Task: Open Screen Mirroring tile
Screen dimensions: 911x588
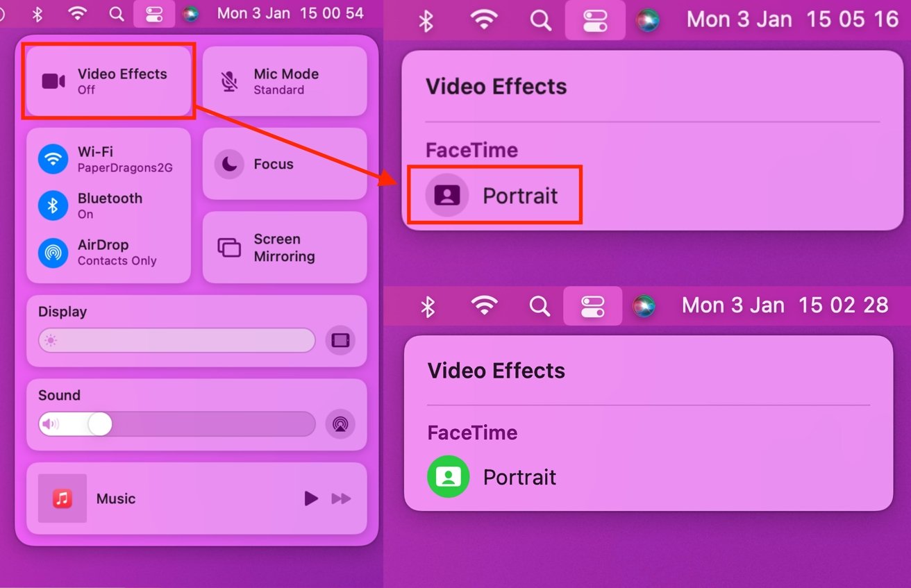Action: (285, 248)
